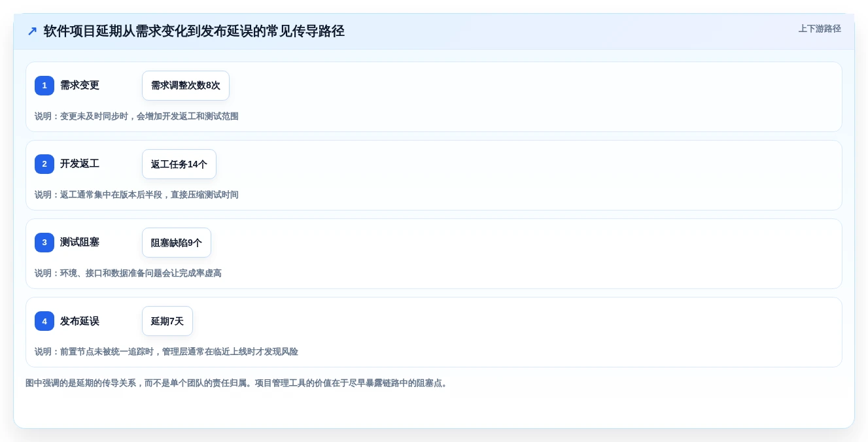The image size is (868, 442).
Task: Click the 需求调整次数8次 metric chip
Action: tap(186, 86)
